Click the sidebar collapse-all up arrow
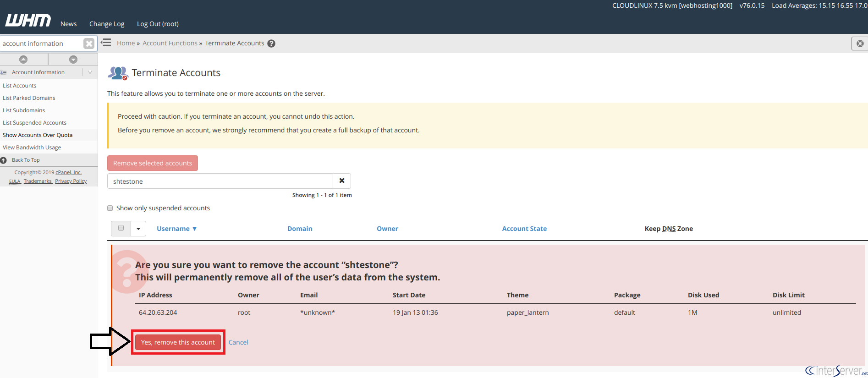The image size is (868, 378). [23, 60]
